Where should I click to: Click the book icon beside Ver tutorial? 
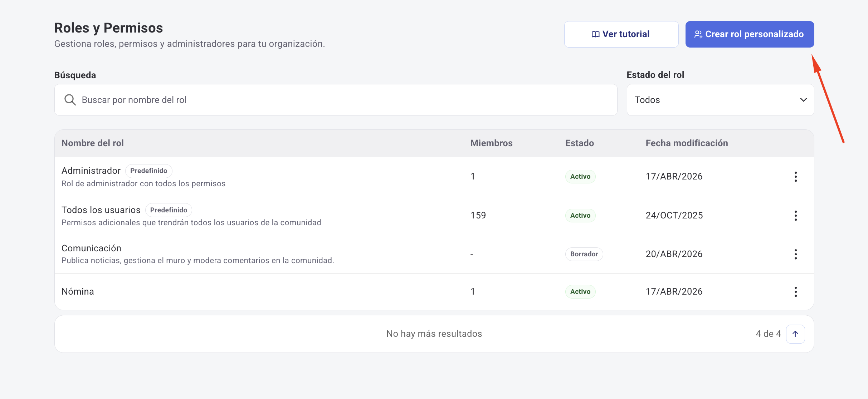point(595,34)
